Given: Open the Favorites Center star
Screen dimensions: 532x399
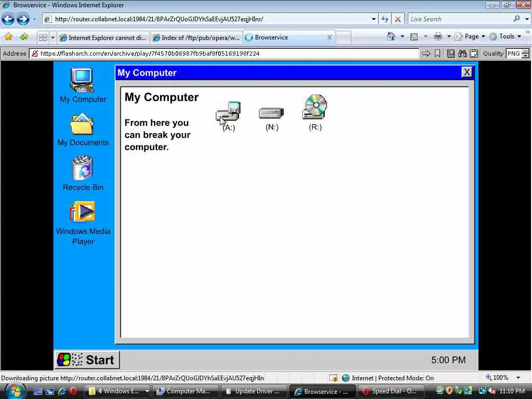Looking at the screenshot, I should tap(8, 37).
